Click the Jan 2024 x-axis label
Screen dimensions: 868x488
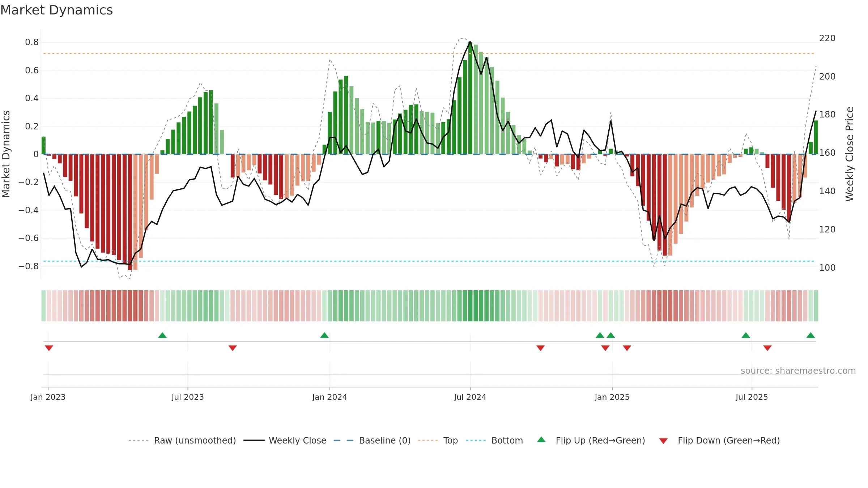[x=330, y=397]
